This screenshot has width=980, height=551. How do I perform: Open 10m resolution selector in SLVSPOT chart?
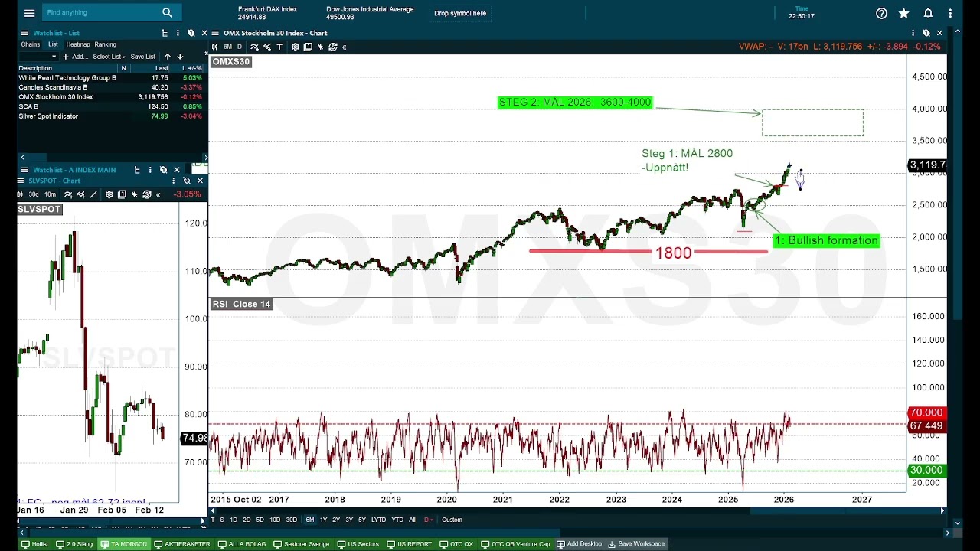point(48,194)
